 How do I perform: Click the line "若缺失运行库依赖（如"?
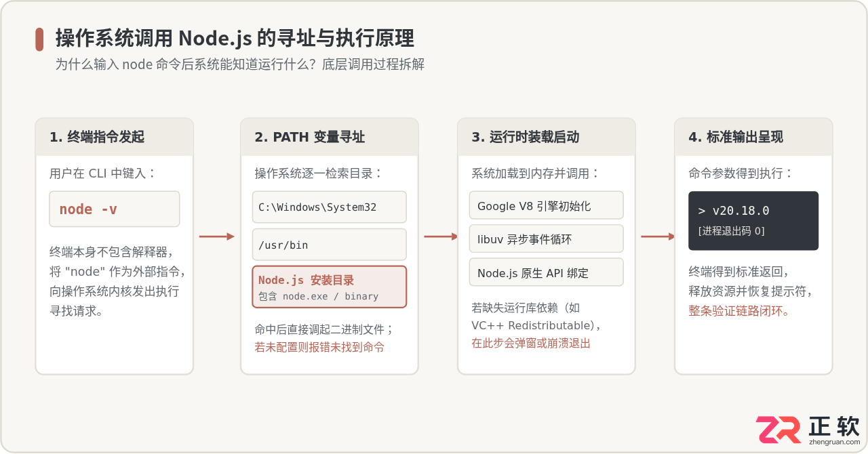coord(526,308)
